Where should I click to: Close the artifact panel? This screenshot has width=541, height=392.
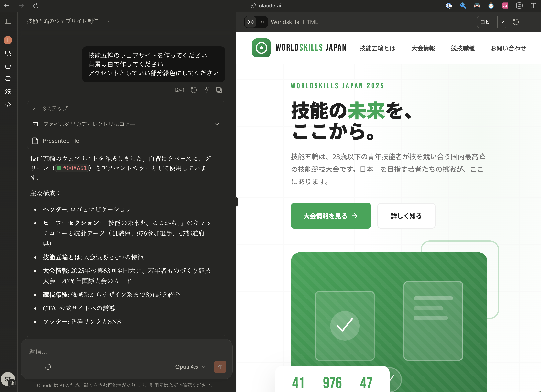[531, 22]
